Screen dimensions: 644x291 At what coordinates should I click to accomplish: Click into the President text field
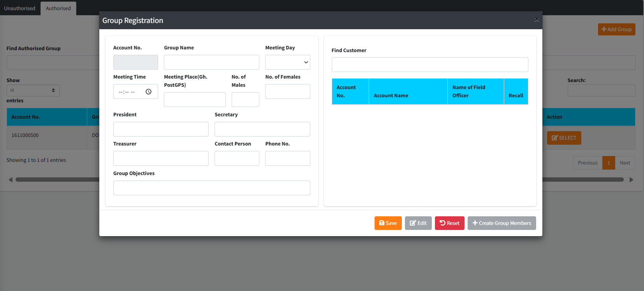[161, 129]
